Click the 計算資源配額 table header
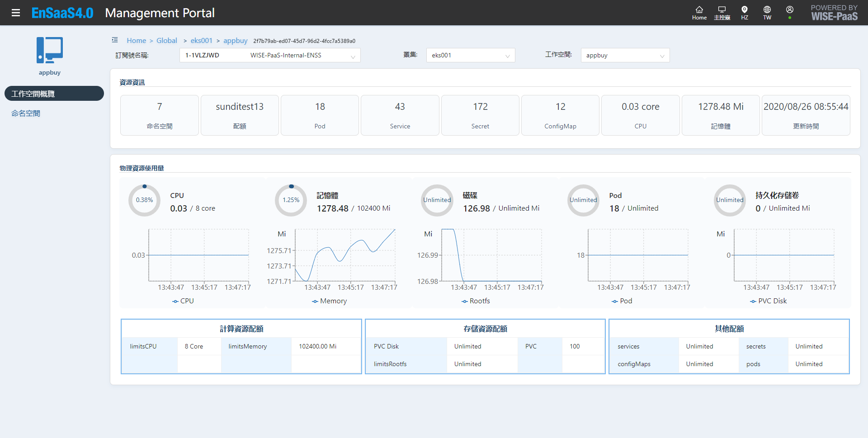This screenshot has width=868, height=438. pyautogui.click(x=241, y=329)
